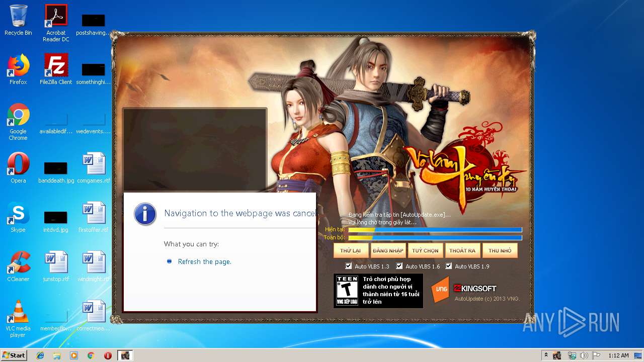The image size is (644, 362).
Task: Click the Toàn bộ progress bar
Action: [x=435, y=238]
